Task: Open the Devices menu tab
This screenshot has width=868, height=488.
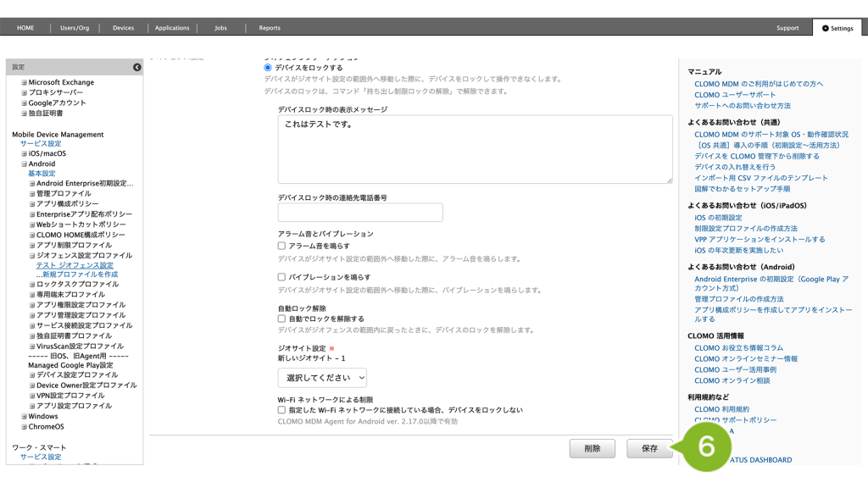Action: click(123, 28)
